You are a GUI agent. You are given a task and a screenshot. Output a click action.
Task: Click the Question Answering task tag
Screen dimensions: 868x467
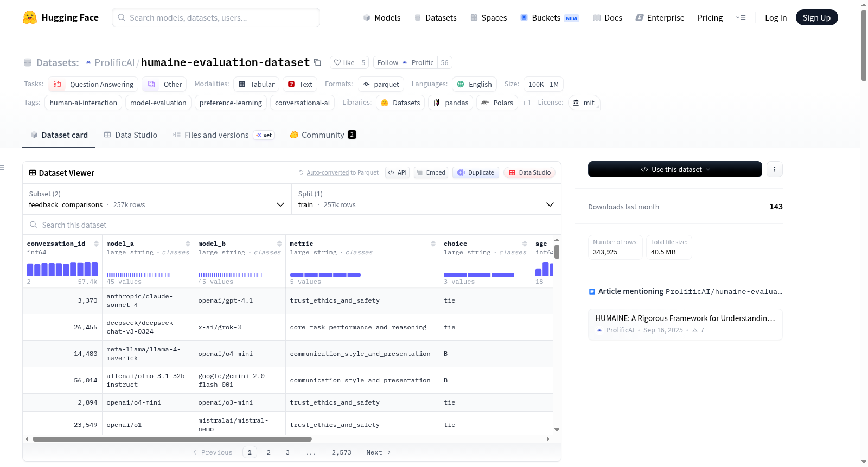(93, 84)
